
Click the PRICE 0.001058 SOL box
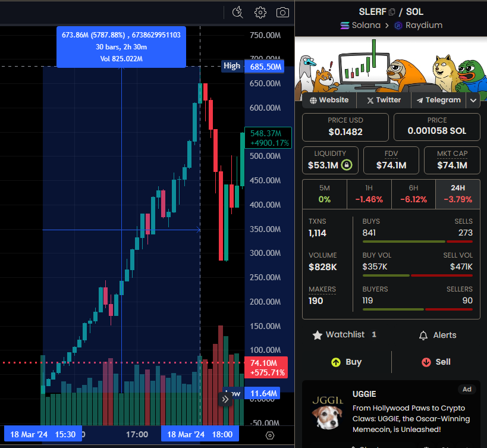tap(437, 127)
